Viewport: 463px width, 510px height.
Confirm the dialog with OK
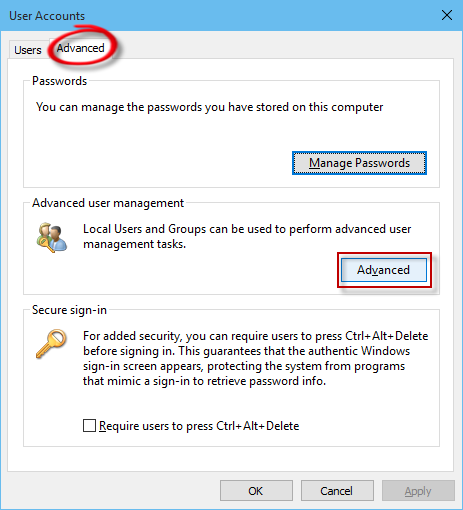coord(256,491)
